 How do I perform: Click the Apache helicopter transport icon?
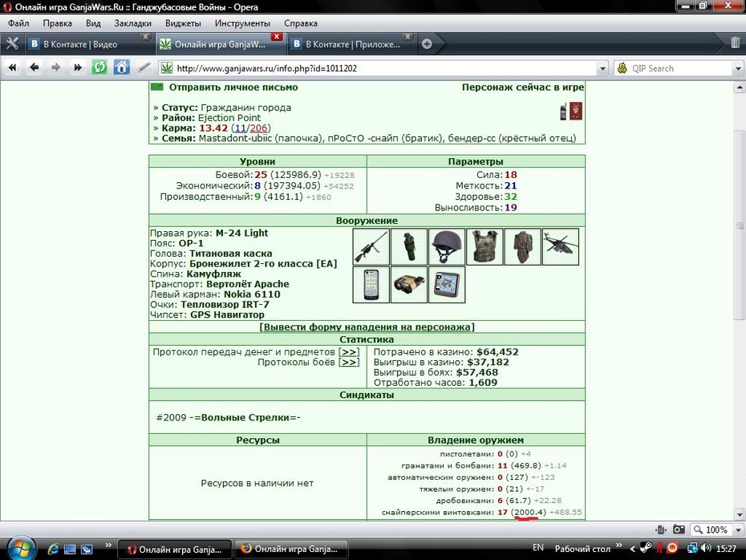pyautogui.click(x=561, y=246)
